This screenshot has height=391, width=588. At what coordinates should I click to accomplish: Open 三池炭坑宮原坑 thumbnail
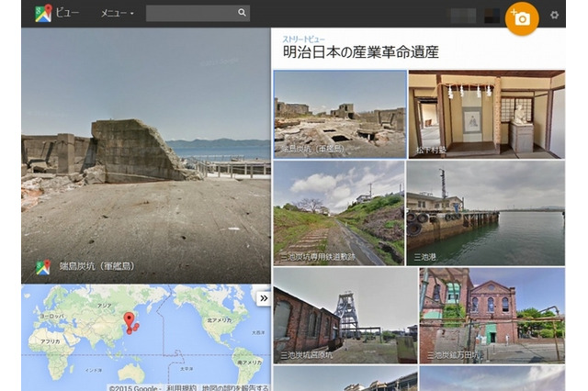(345, 316)
